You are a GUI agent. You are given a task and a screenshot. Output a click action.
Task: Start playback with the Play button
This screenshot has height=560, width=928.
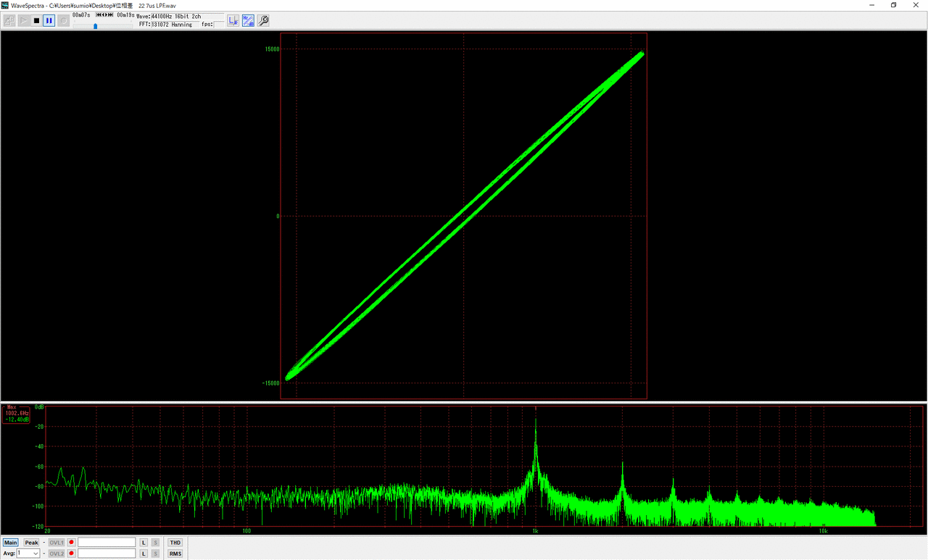[x=24, y=20]
